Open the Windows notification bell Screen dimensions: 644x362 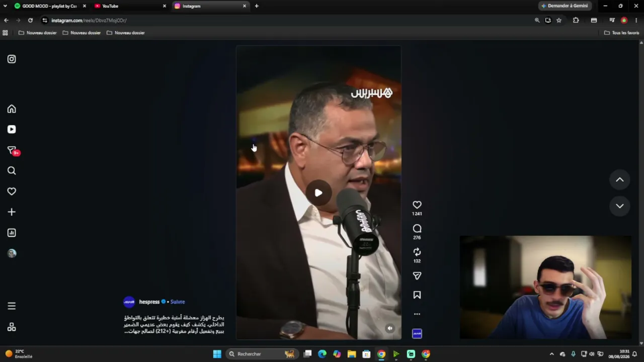[635, 354]
